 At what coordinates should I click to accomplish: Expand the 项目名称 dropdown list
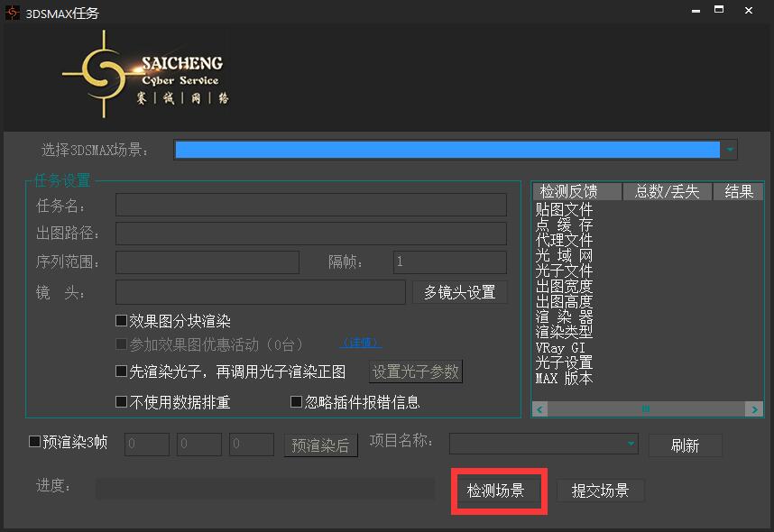click(x=631, y=444)
